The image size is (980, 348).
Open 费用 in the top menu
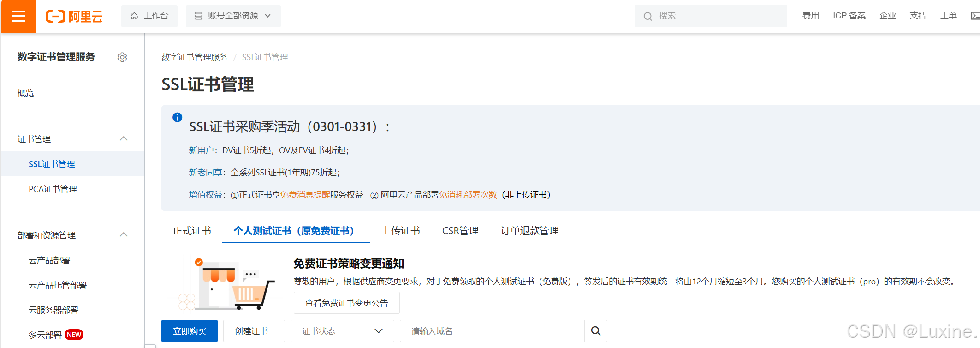coord(810,16)
